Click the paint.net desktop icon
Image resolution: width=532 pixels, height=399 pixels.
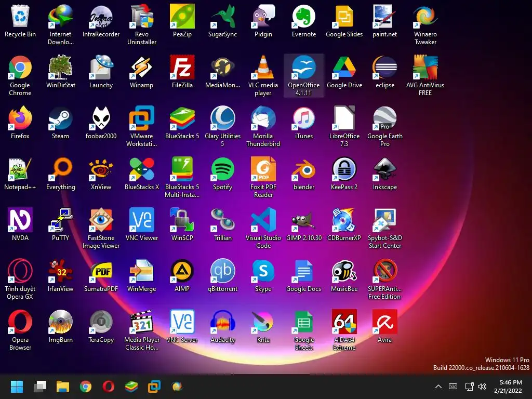[385, 17]
